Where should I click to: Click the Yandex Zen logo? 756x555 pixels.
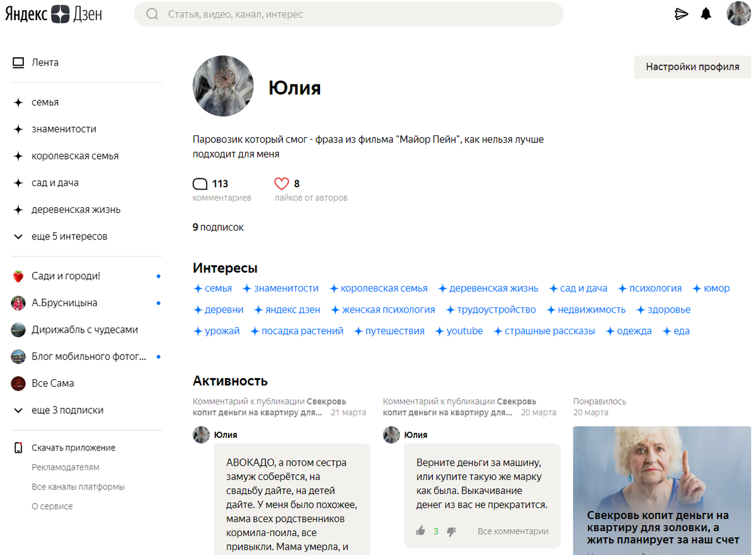(54, 14)
